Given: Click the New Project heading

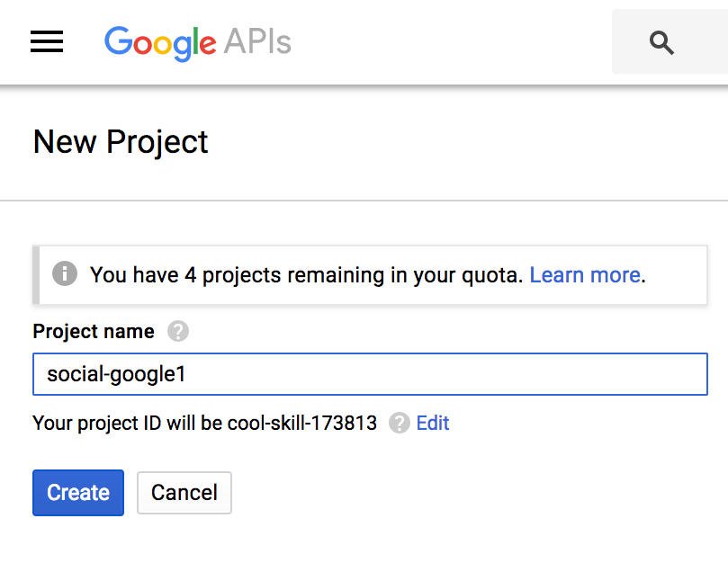Looking at the screenshot, I should pyautogui.click(x=121, y=142).
